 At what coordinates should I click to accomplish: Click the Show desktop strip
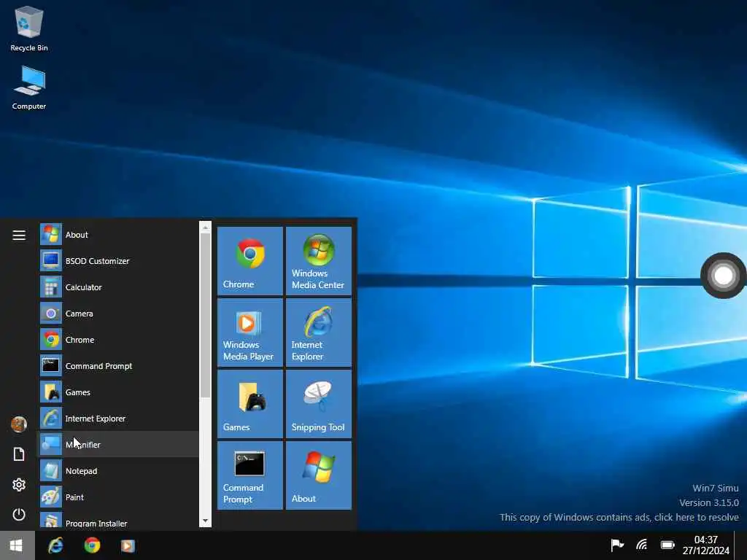coord(740,545)
